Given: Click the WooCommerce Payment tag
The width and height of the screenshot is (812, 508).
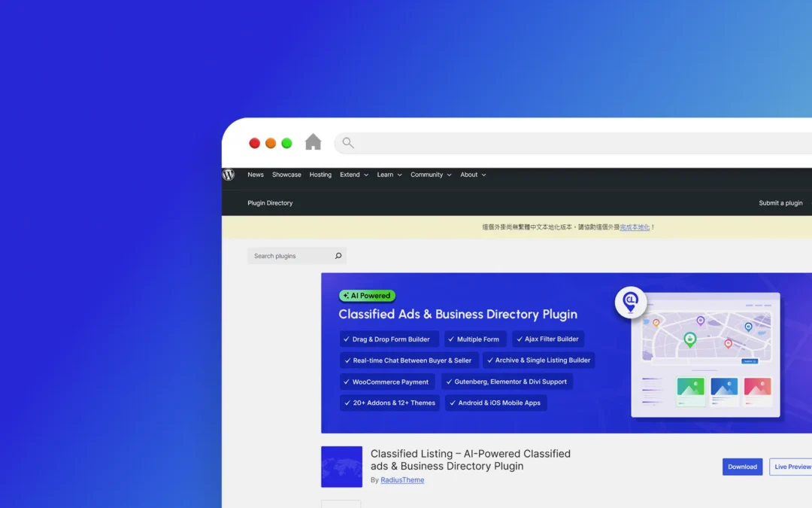Looking at the screenshot, I should [387, 382].
